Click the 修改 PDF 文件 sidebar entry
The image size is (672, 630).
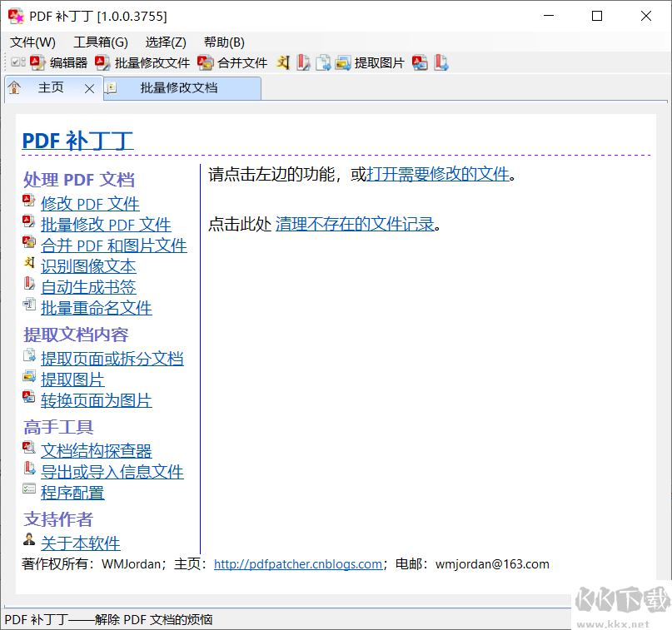(x=90, y=203)
